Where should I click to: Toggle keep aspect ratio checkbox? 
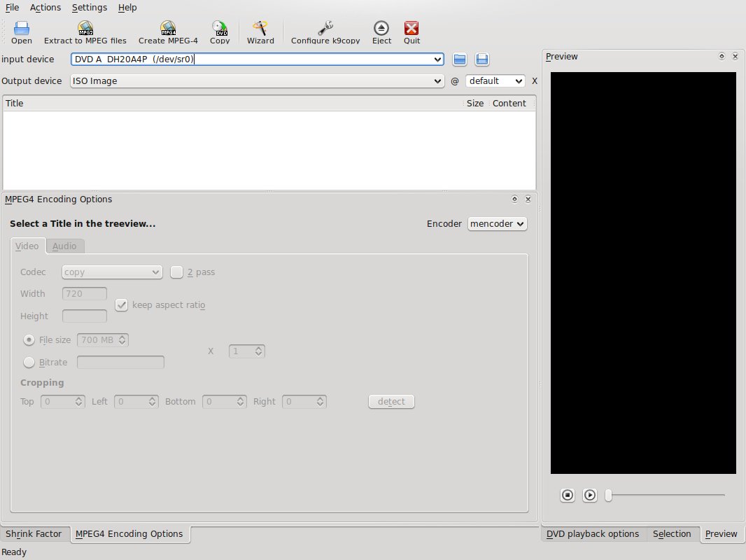tap(122, 305)
